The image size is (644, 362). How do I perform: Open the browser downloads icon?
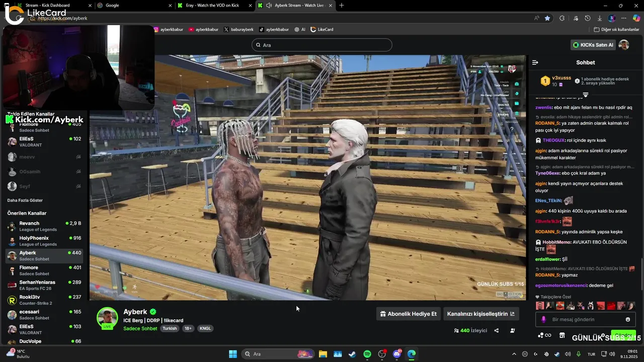pos(599,18)
